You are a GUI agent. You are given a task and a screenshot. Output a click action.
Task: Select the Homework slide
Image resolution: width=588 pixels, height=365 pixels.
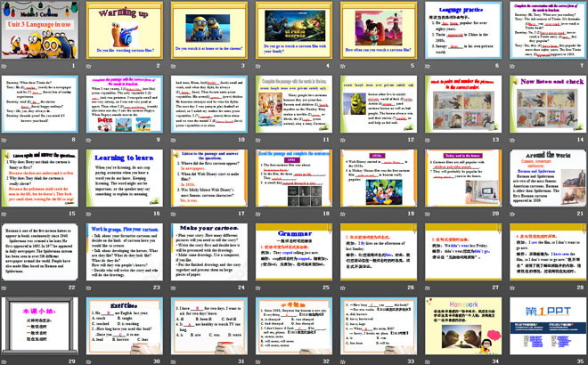[463, 326]
